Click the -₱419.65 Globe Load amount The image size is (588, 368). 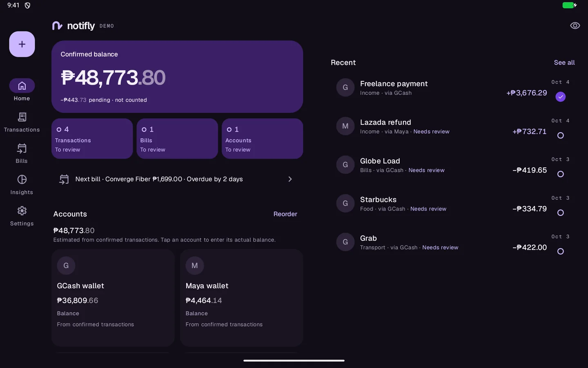tap(530, 170)
